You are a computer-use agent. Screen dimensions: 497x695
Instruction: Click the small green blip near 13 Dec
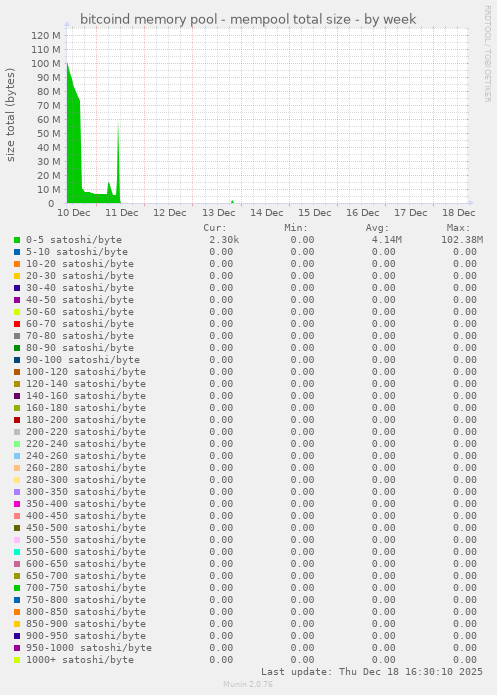click(x=232, y=202)
